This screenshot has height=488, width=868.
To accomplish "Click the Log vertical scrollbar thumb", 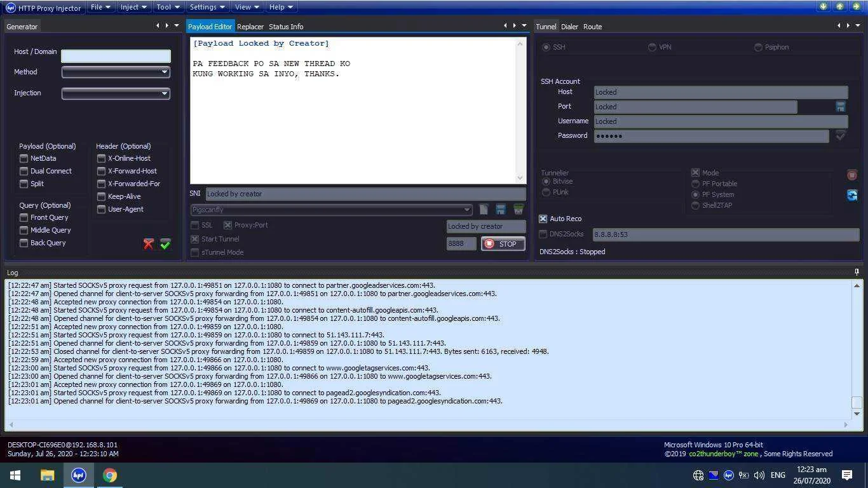I will [x=857, y=403].
